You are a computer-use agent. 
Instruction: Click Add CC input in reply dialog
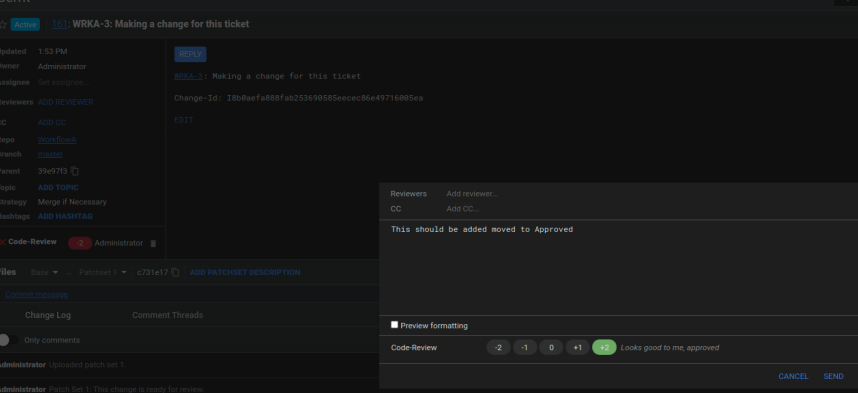pyautogui.click(x=463, y=209)
